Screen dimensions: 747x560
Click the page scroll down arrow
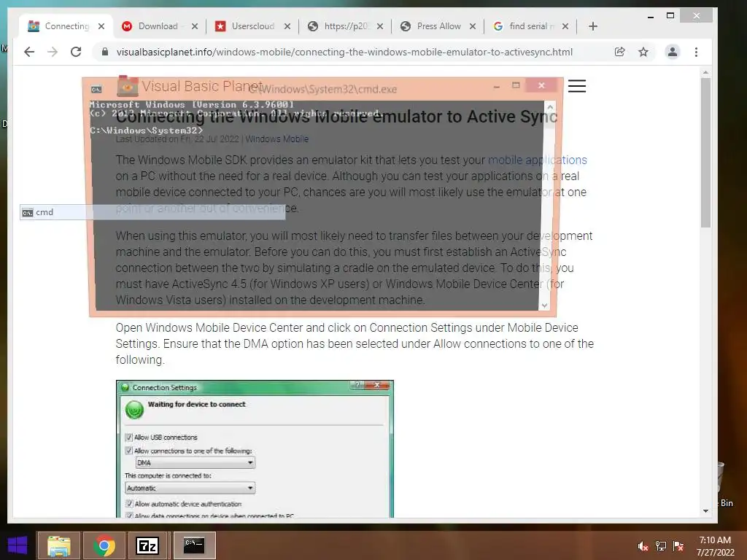(x=705, y=511)
